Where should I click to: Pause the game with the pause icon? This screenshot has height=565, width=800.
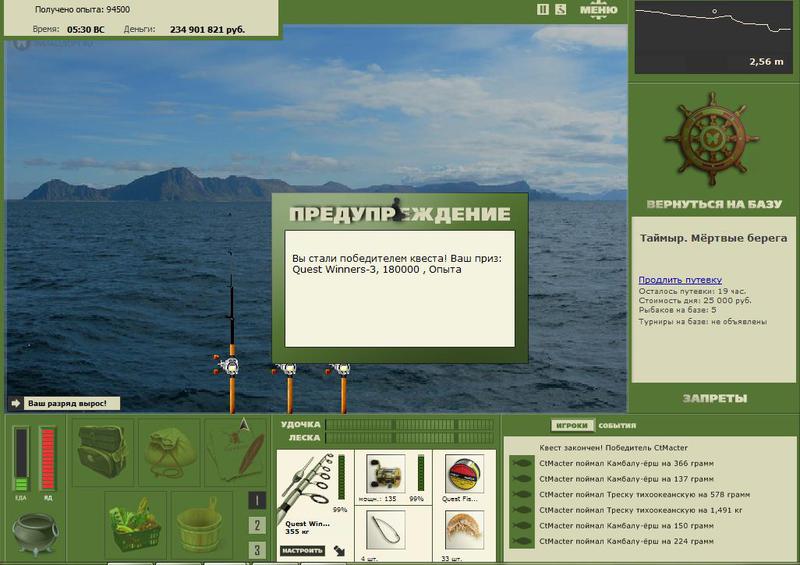coord(542,9)
